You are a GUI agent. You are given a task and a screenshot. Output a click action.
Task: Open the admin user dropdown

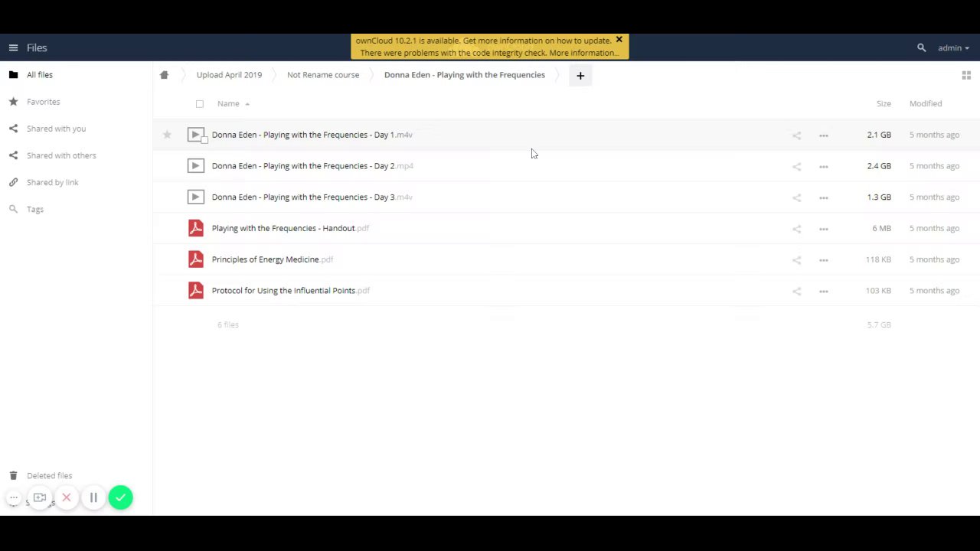(953, 47)
